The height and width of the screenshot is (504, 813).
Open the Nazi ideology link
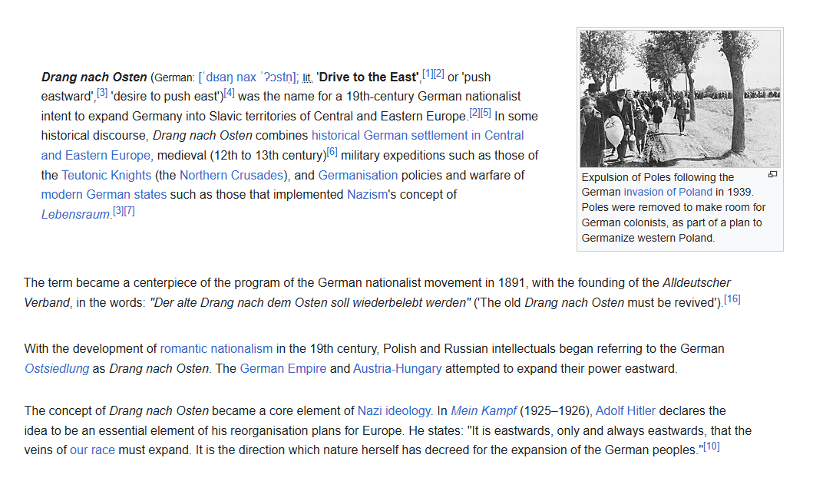coord(394,411)
